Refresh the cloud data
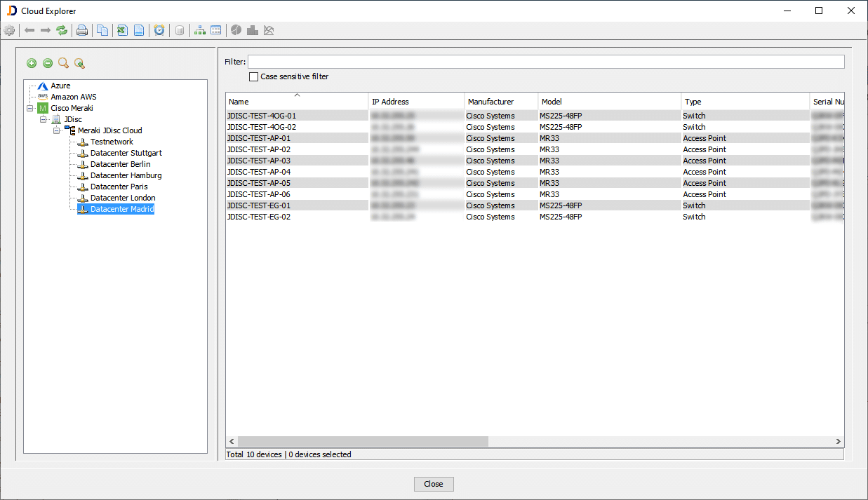This screenshot has width=868, height=500. click(62, 30)
